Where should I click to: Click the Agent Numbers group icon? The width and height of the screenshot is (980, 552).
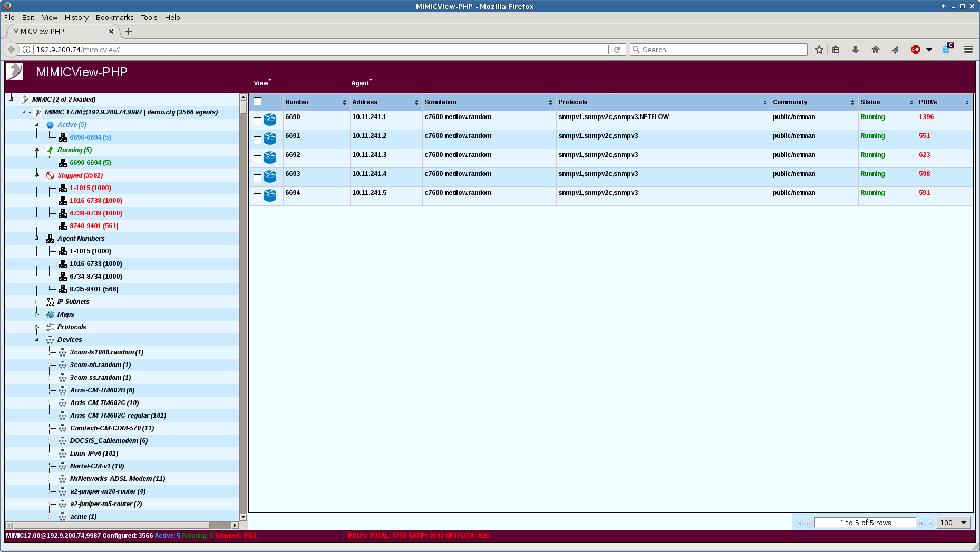tap(50, 239)
